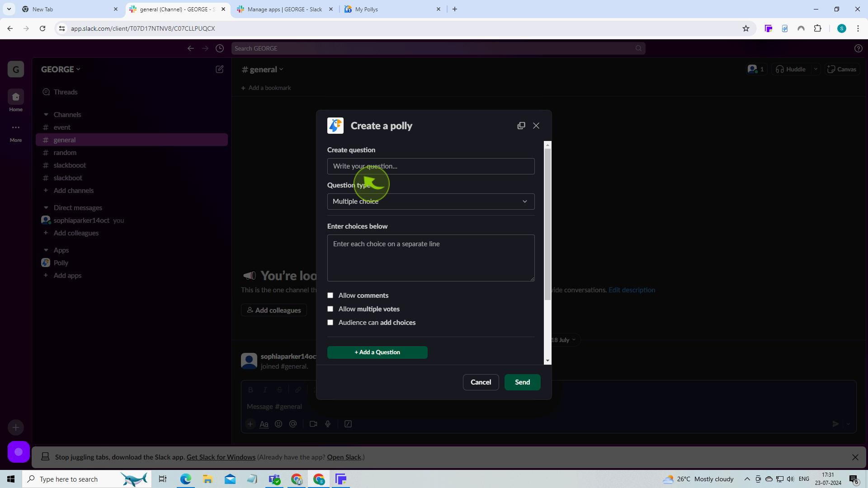Collapse the Direct messages section
This screenshot has width=868, height=488.
click(x=46, y=208)
